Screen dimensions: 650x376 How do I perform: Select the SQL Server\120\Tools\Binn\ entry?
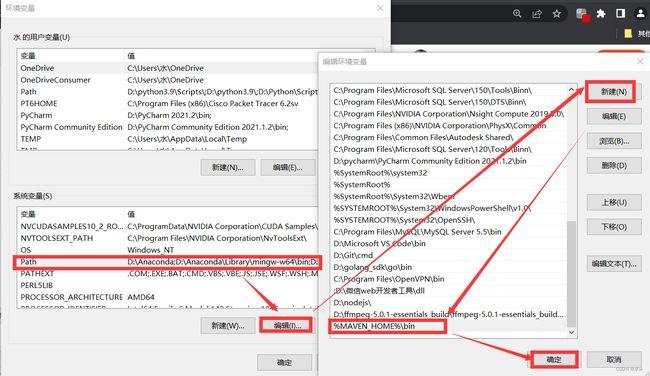449,149
